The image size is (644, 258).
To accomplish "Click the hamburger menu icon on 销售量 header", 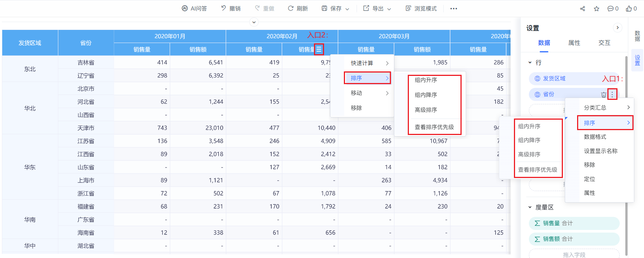I will point(319,49).
